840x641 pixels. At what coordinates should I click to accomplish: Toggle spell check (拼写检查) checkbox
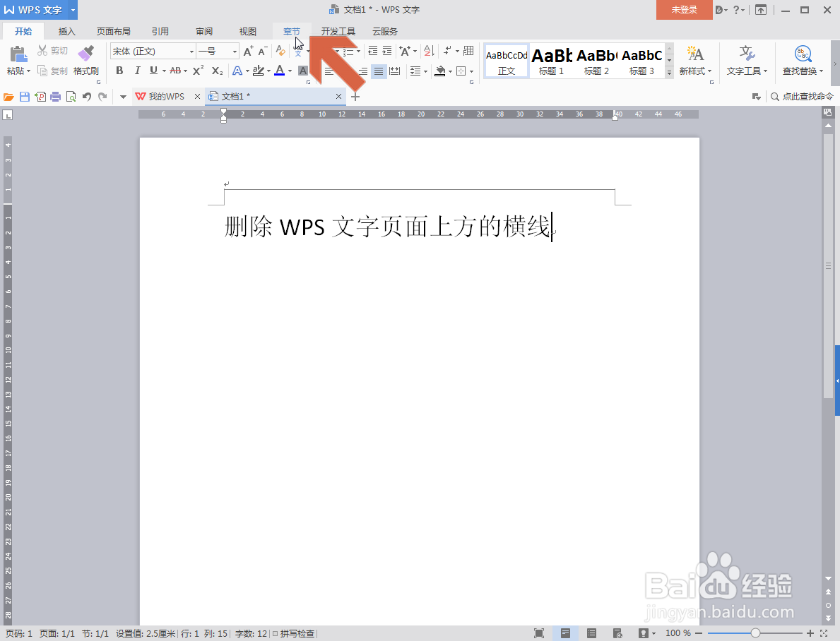[275, 633]
